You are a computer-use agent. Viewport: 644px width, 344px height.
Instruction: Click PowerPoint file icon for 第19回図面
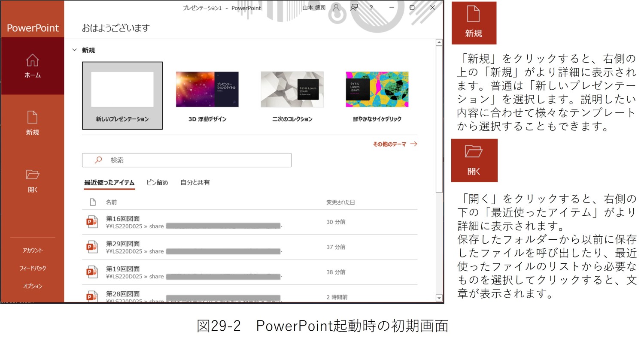click(x=92, y=272)
